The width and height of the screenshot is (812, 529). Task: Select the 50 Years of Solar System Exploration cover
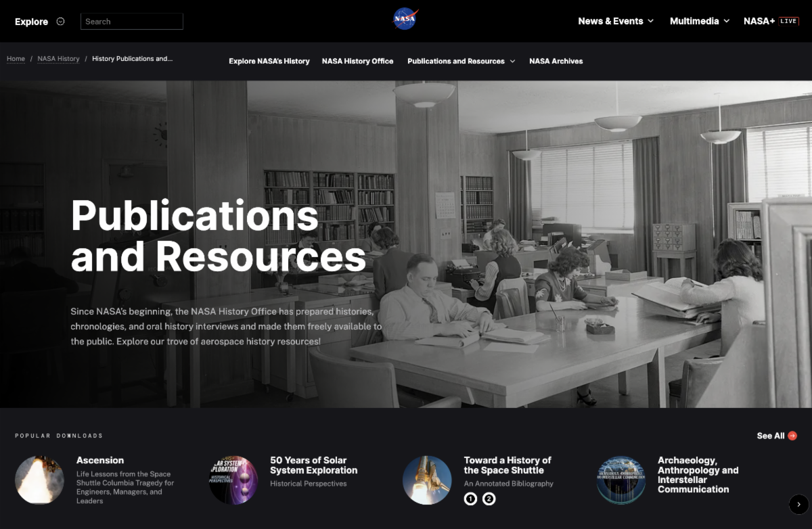click(233, 480)
